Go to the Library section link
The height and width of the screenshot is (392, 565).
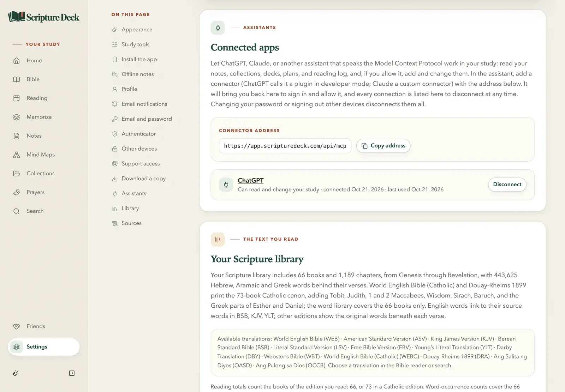pos(130,209)
